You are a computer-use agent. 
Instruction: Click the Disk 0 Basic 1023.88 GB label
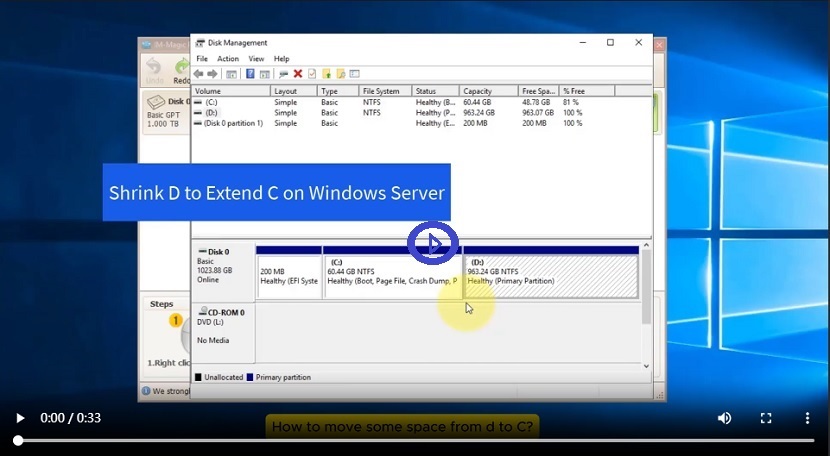click(223, 273)
